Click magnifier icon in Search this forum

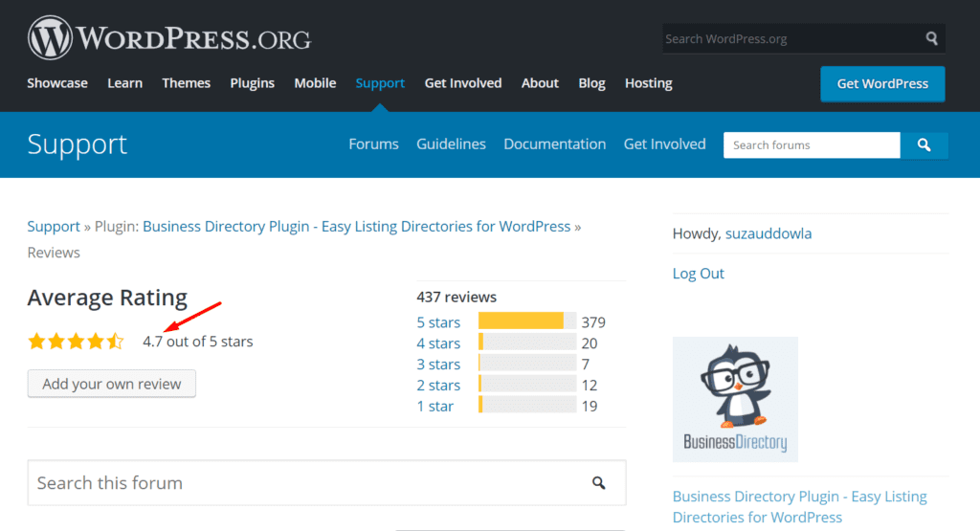tap(598, 483)
